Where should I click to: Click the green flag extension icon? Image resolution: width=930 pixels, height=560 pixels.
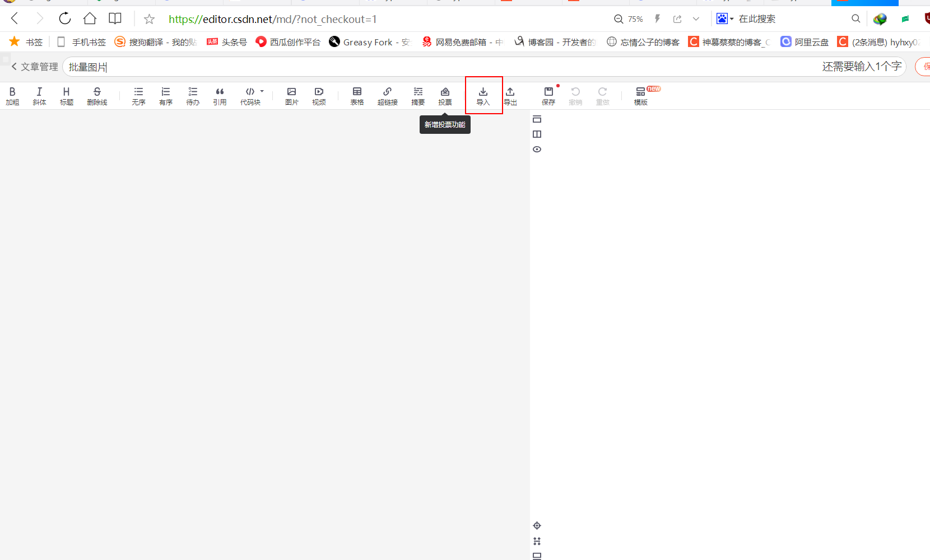905,19
